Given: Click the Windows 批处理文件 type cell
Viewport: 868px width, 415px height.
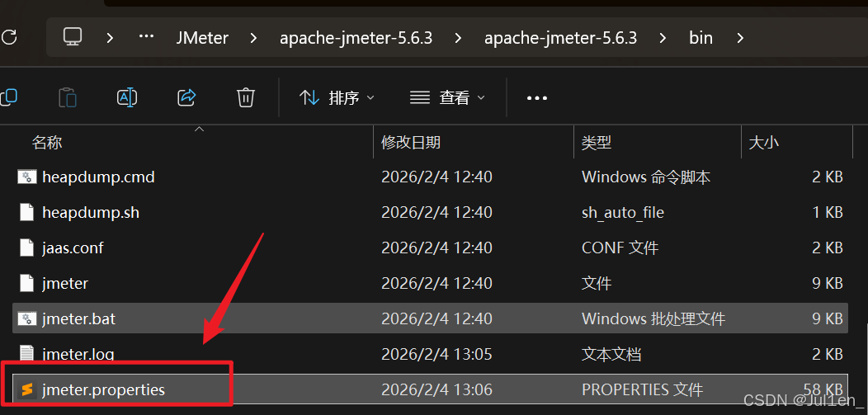Looking at the screenshot, I should click(653, 318).
